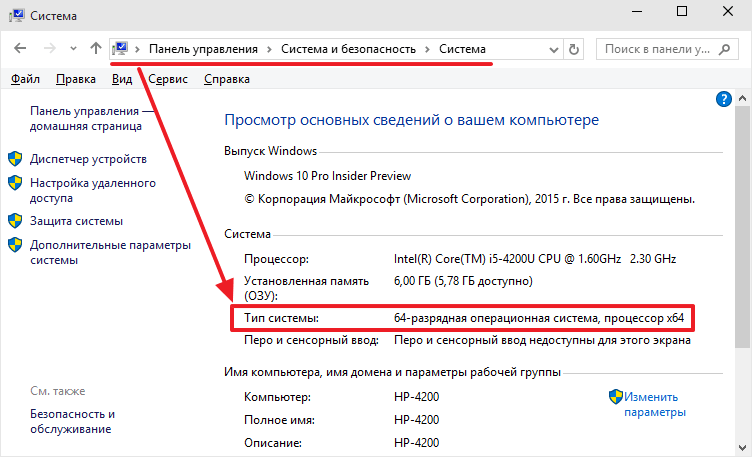
Task: Click the Microsoft Corporation copyright line
Action: 470,199
